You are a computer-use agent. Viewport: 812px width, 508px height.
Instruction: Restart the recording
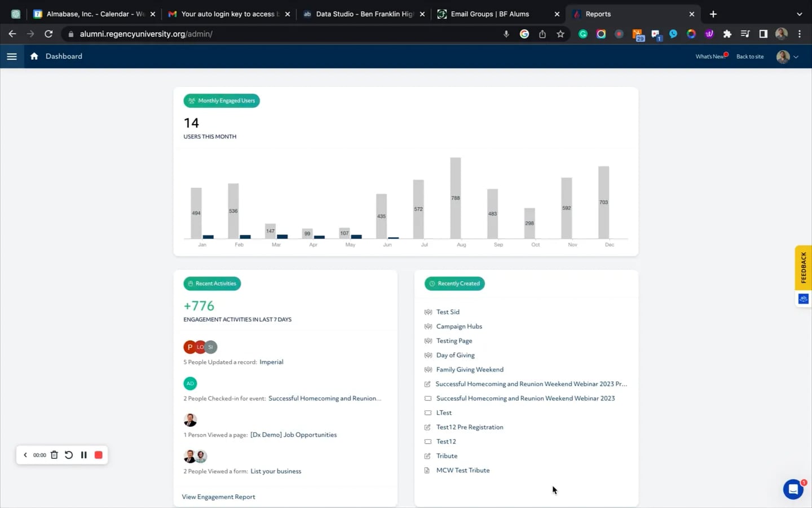pyautogui.click(x=69, y=455)
